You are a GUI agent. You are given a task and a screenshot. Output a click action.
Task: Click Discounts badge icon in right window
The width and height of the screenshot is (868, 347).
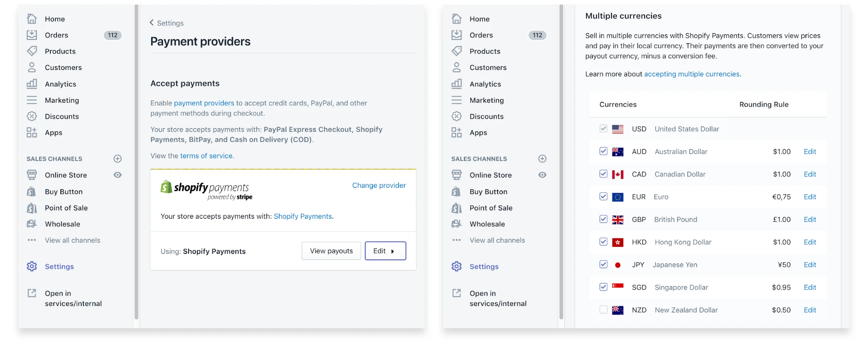coord(456,116)
